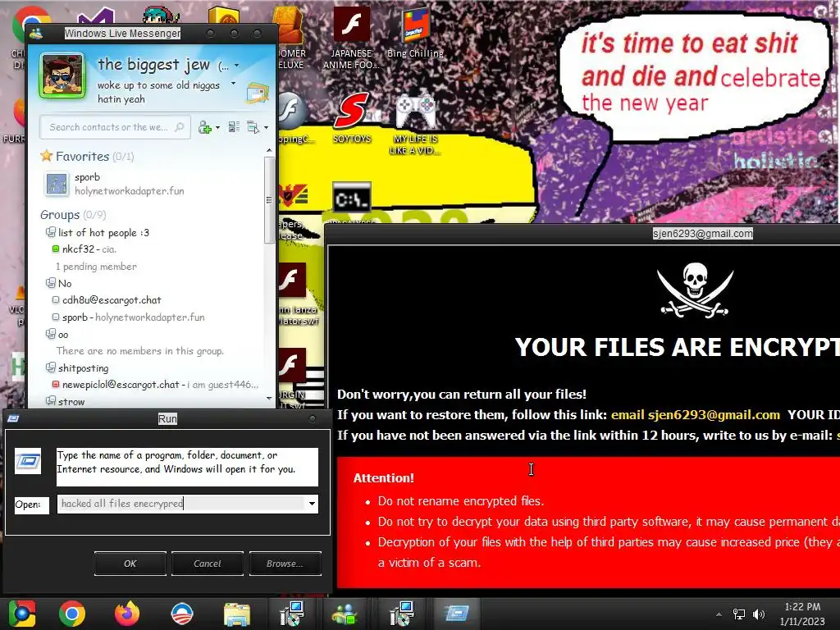Click the contact list scrollbar up arrow
This screenshot has width=840, height=630.
(x=269, y=151)
